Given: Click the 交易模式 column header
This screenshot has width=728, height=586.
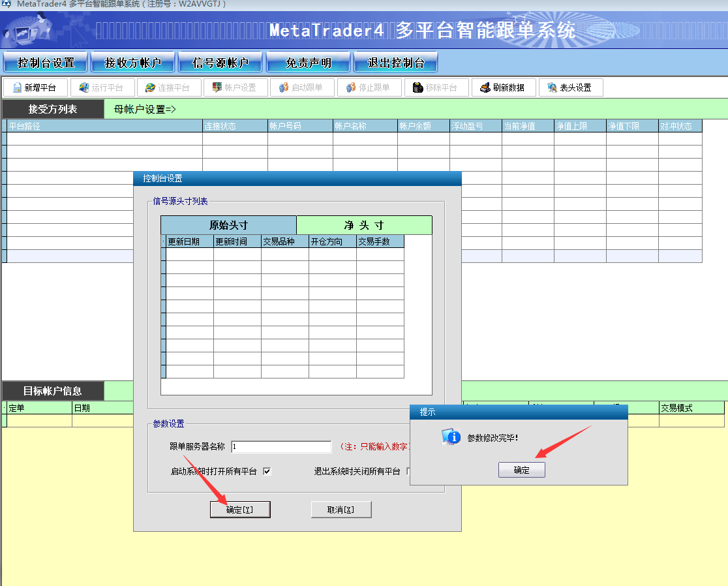Looking at the screenshot, I should [x=691, y=408].
